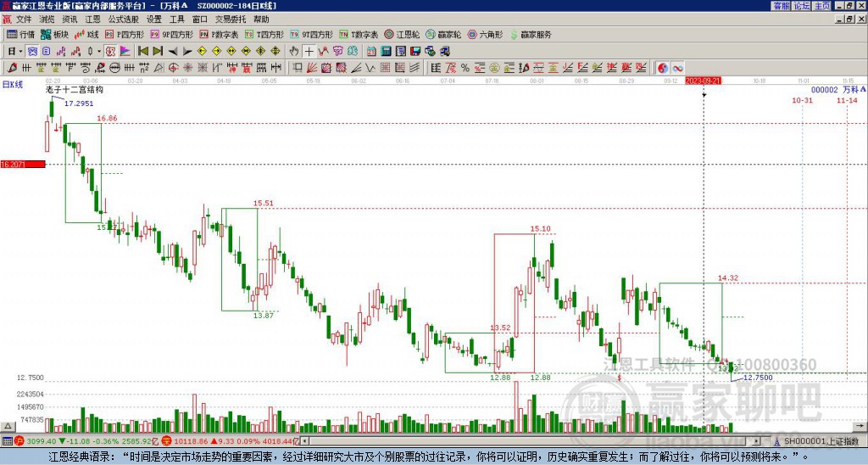
Task: Open the T四方形 time square
Action: point(264,34)
